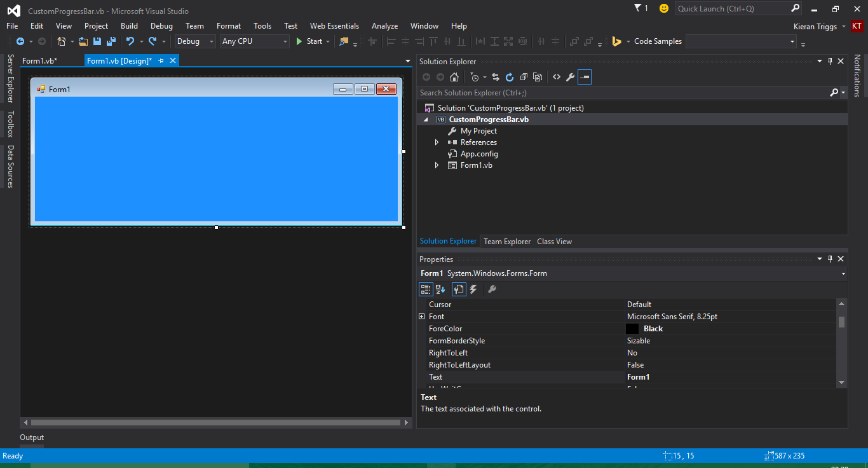
Task: Go to Home in Solution Explorer toolbar
Action: pyautogui.click(x=454, y=77)
